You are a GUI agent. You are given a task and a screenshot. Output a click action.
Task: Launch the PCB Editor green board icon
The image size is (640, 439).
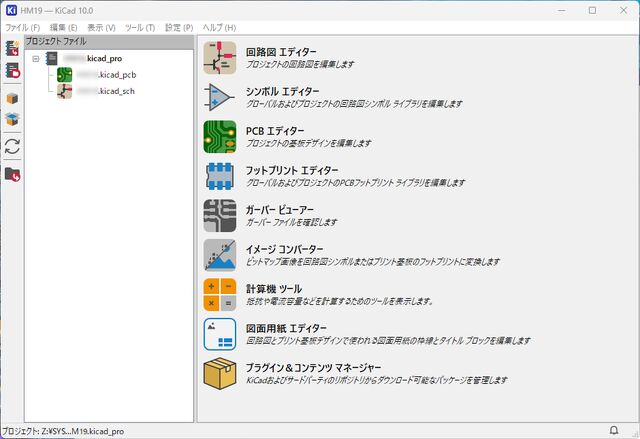(x=220, y=137)
